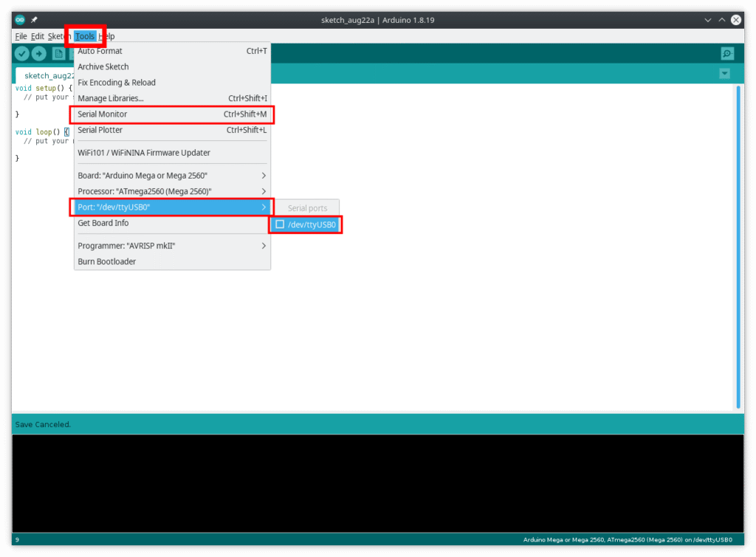Image resolution: width=756 pixels, height=557 pixels.
Task: Select Programmer: AVRISP mkII entry
Action: [172, 246]
